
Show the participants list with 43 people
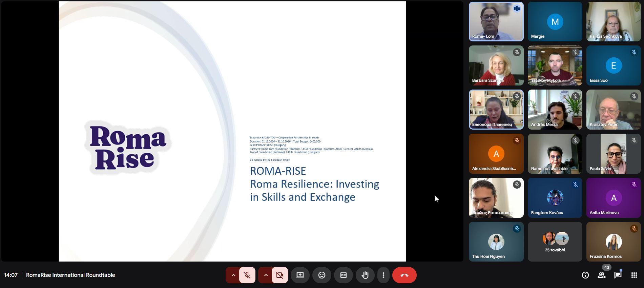602,275
